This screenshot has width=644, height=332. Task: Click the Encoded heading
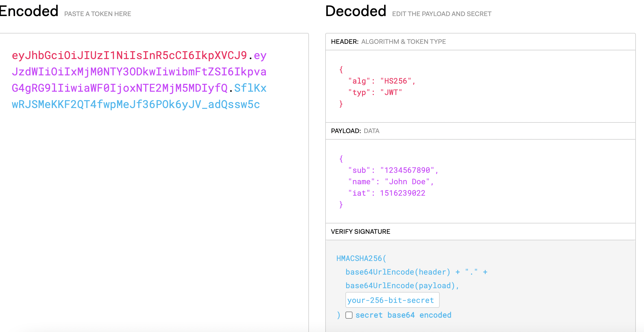29,11
